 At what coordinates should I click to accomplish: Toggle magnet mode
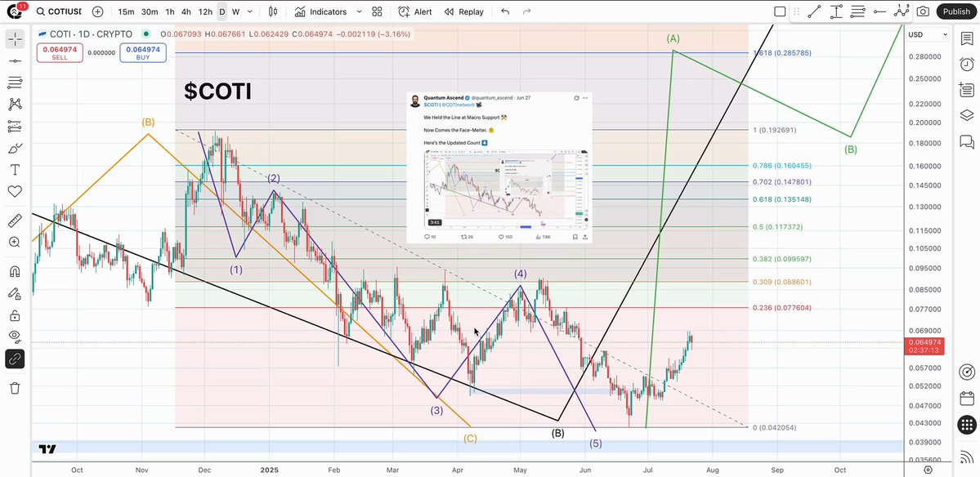pyautogui.click(x=15, y=272)
